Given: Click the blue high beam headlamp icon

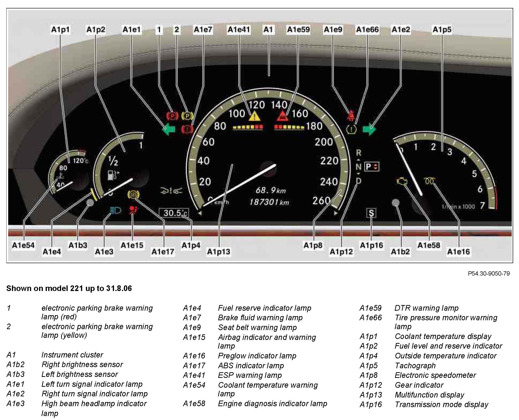Looking at the screenshot, I should coord(115,211).
